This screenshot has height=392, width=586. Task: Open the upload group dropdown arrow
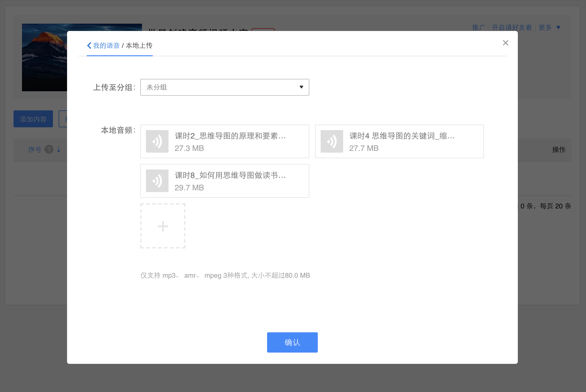click(x=301, y=87)
